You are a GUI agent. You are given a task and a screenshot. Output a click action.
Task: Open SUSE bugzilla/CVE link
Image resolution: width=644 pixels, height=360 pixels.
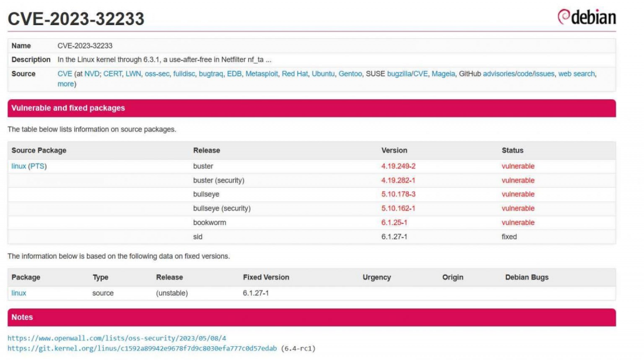(x=408, y=74)
